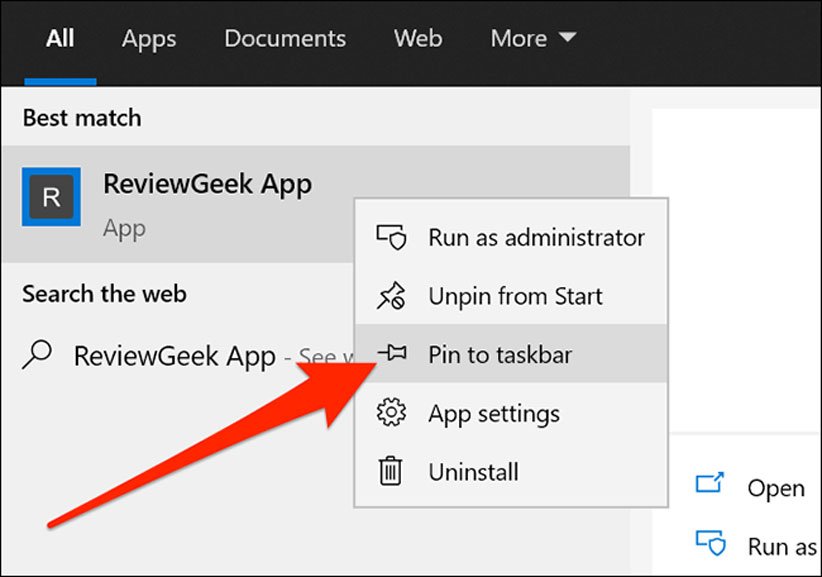Screen dimensions: 822x577
Task: Select the Web search tab
Action: [418, 39]
